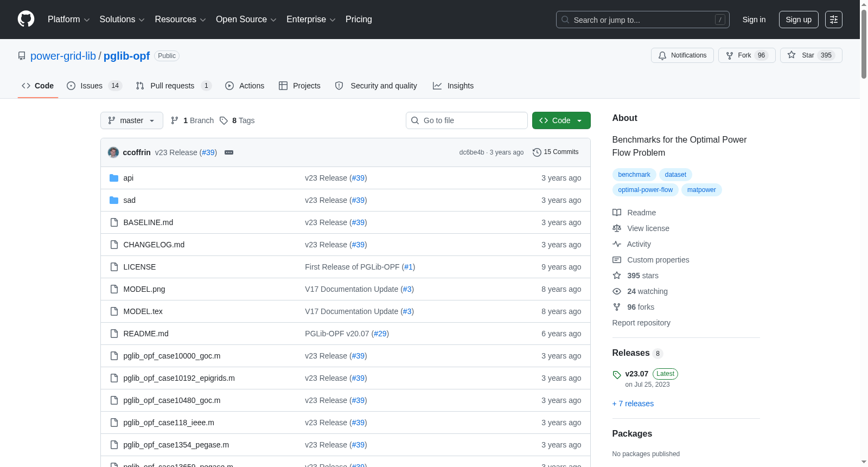Click the star icon beside 395 stars
The height and width of the screenshot is (467, 868).
pyautogui.click(x=617, y=276)
